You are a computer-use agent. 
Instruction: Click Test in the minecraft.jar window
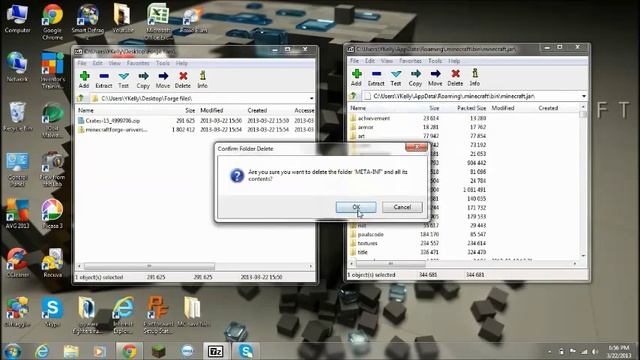396,77
